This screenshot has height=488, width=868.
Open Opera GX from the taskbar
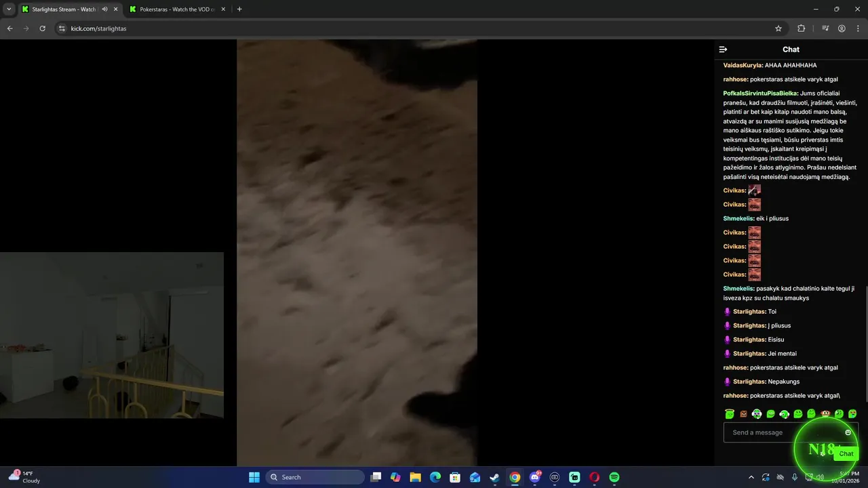(x=595, y=477)
